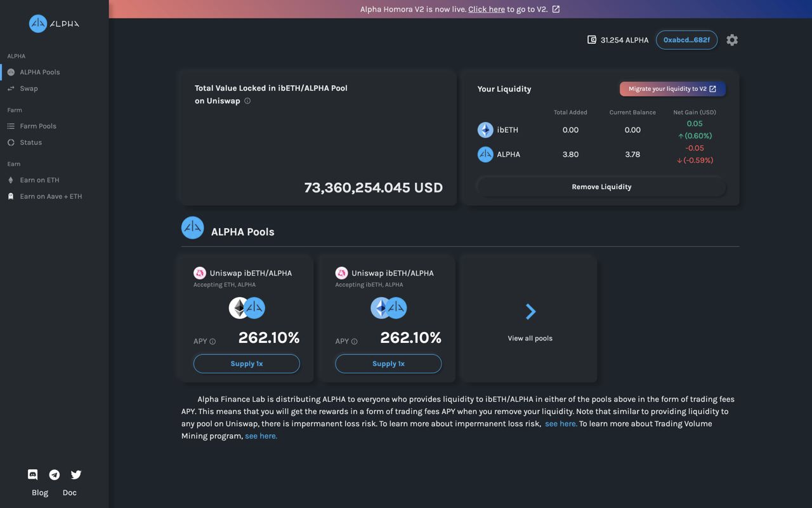This screenshot has width=812, height=508.
Task: Click 'View all pools' text
Action: pyautogui.click(x=530, y=338)
